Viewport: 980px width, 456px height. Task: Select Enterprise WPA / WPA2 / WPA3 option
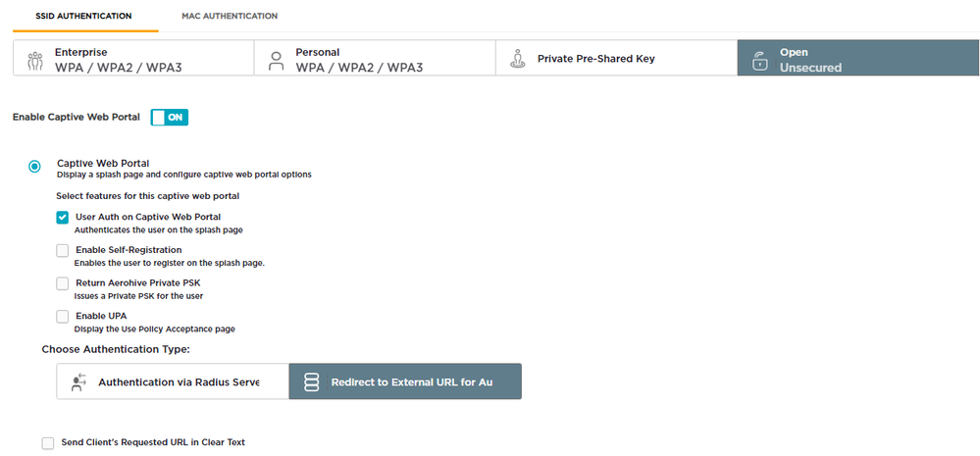133,59
